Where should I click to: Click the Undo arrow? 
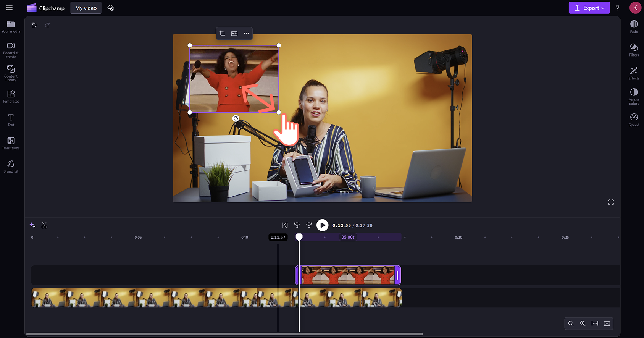pyautogui.click(x=34, y=25)
